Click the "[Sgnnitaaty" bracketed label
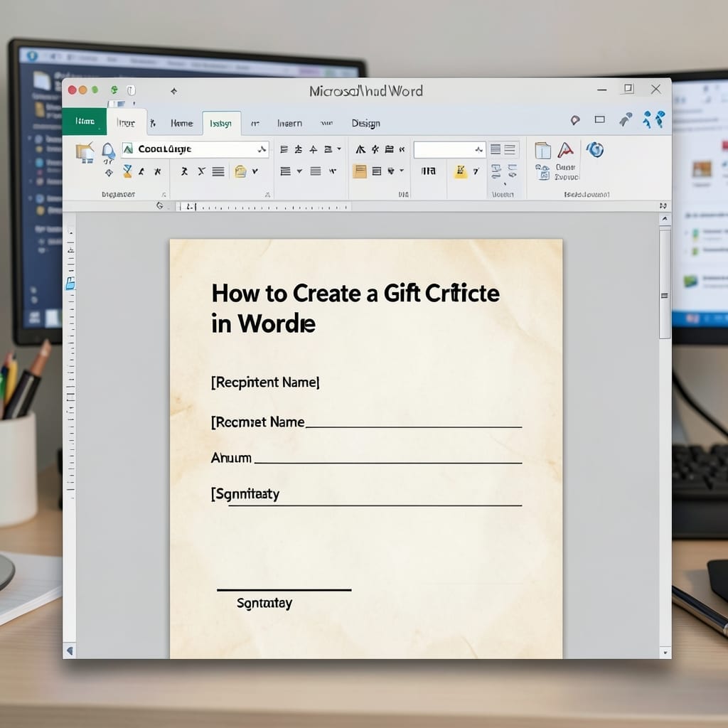The height and width of the screenshot is (728, 728). pos(245,494)
